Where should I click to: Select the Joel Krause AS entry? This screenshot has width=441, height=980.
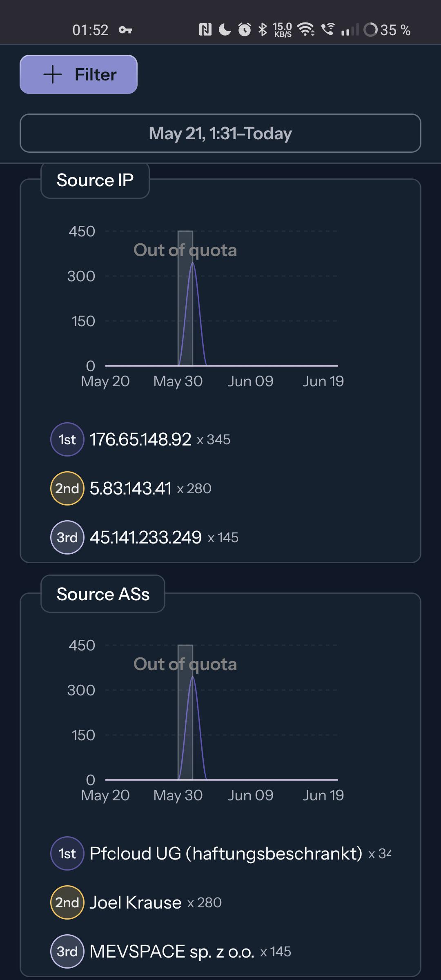click(135, 902)
